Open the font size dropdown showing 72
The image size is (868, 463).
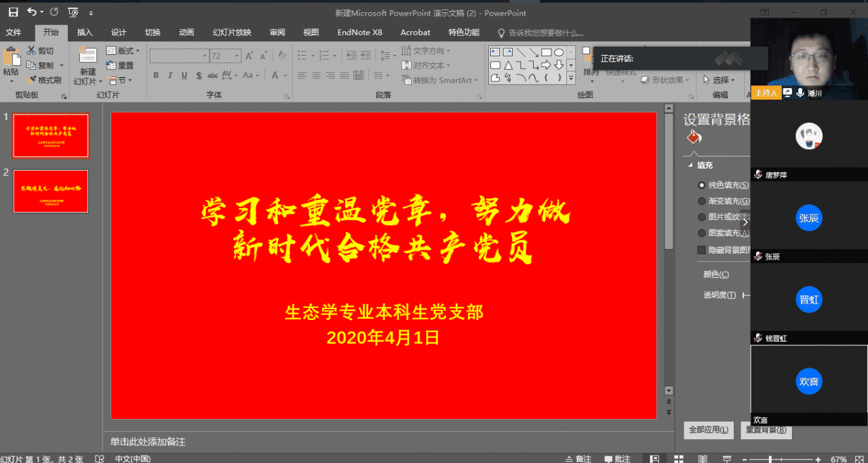tap(238, 56)
